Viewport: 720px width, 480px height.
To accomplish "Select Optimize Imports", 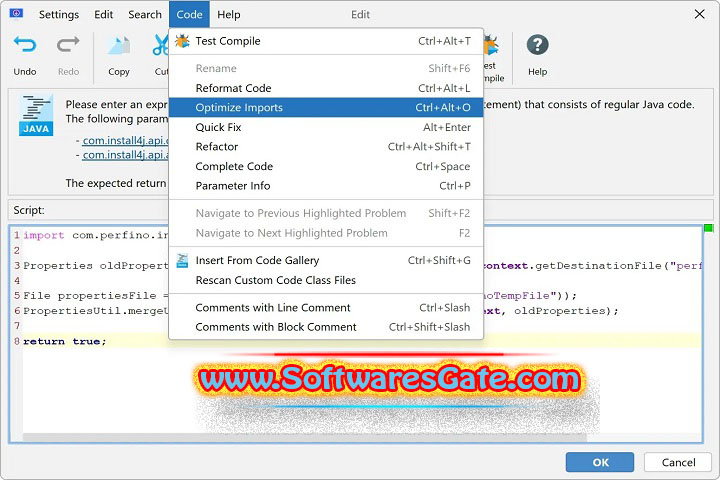I will (326, 107).
